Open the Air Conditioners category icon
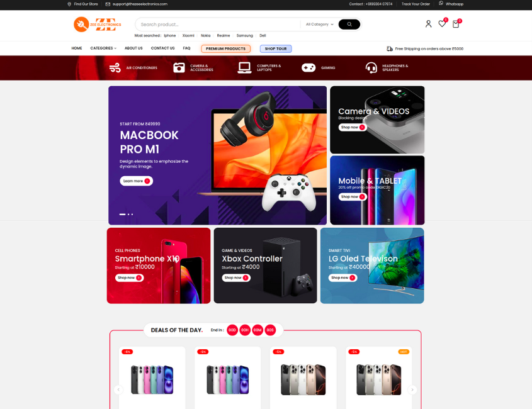Screen dimensions: 532x409 click(x=115, y=68)
